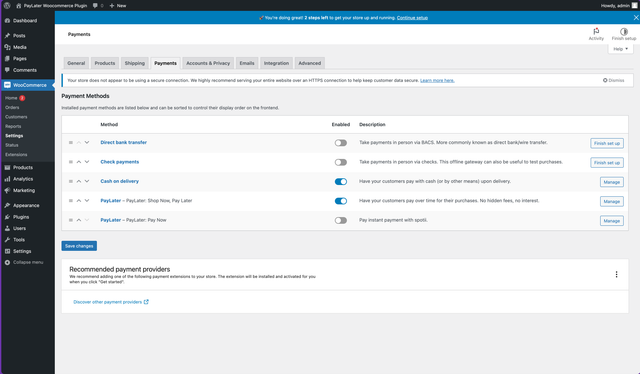Move PayLater Pay Now up

(x=79, y=220)
